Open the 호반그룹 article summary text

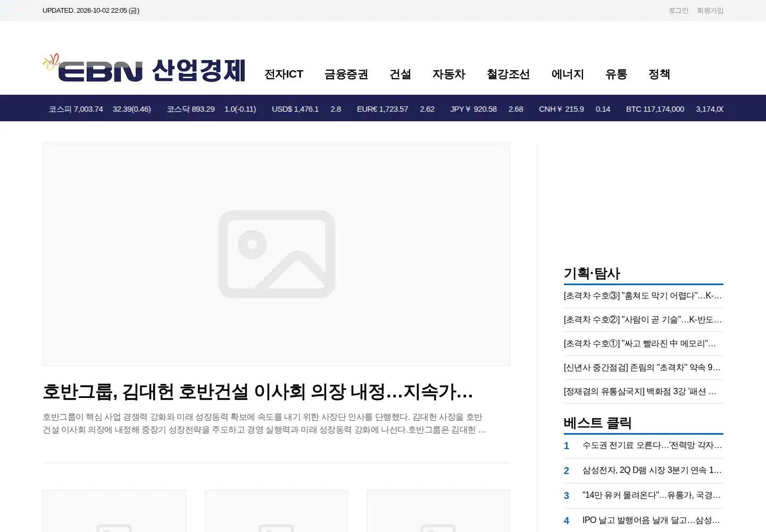click(264, 423)
